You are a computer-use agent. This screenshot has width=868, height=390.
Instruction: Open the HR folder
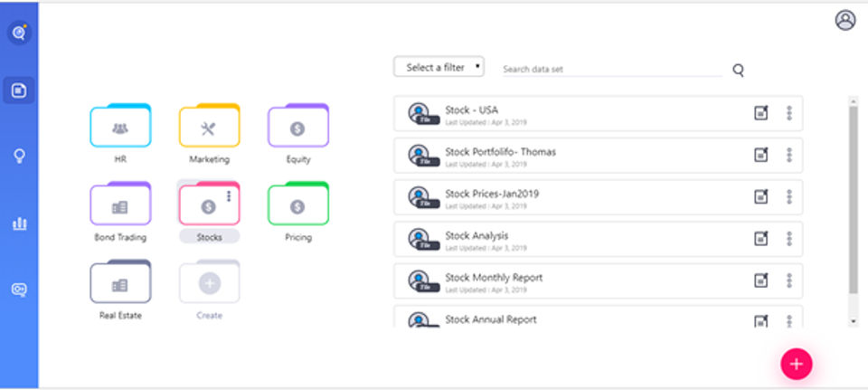click(x=120, y=128)
